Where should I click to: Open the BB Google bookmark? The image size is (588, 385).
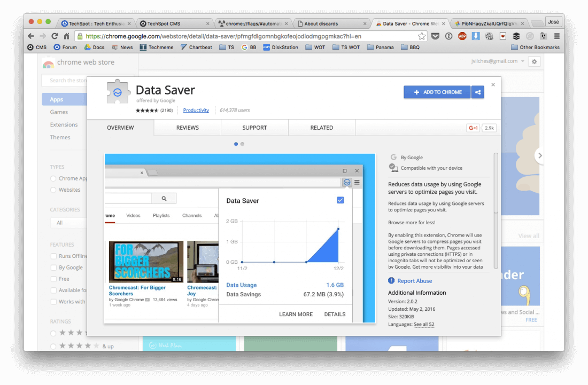[x=249, y=47]
